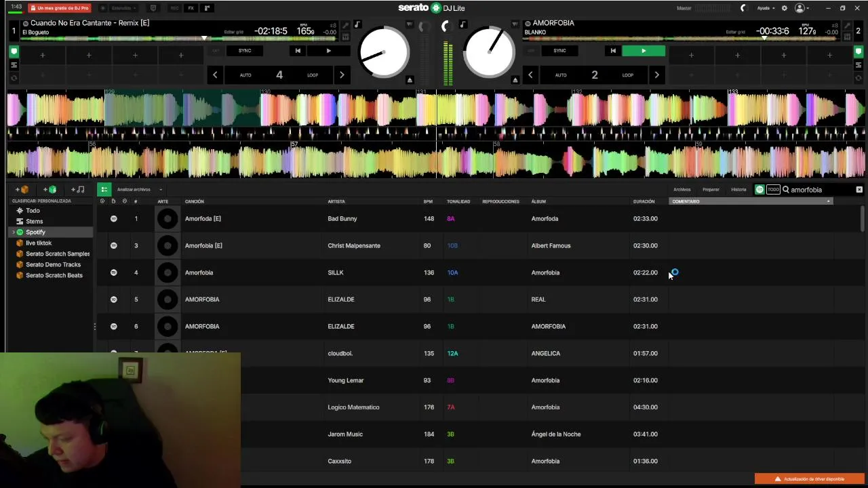Switch deck 1 pads to stems mode

point(14,65)
